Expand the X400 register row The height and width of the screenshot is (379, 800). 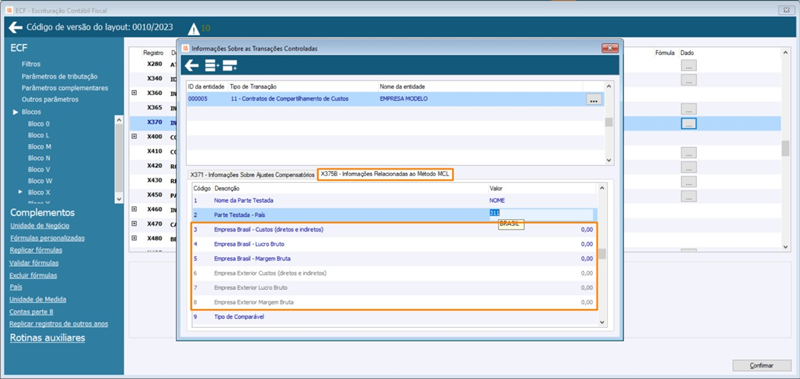[134, 136]
